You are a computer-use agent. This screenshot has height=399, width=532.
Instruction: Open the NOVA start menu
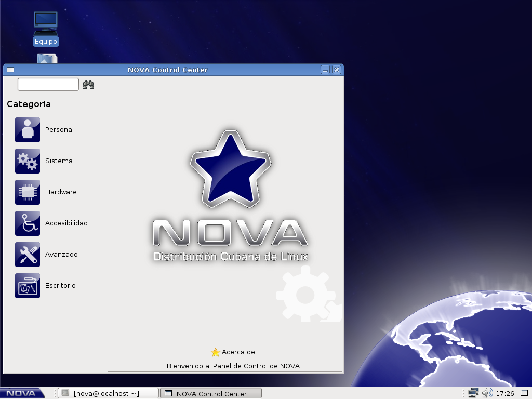[22, 393]
